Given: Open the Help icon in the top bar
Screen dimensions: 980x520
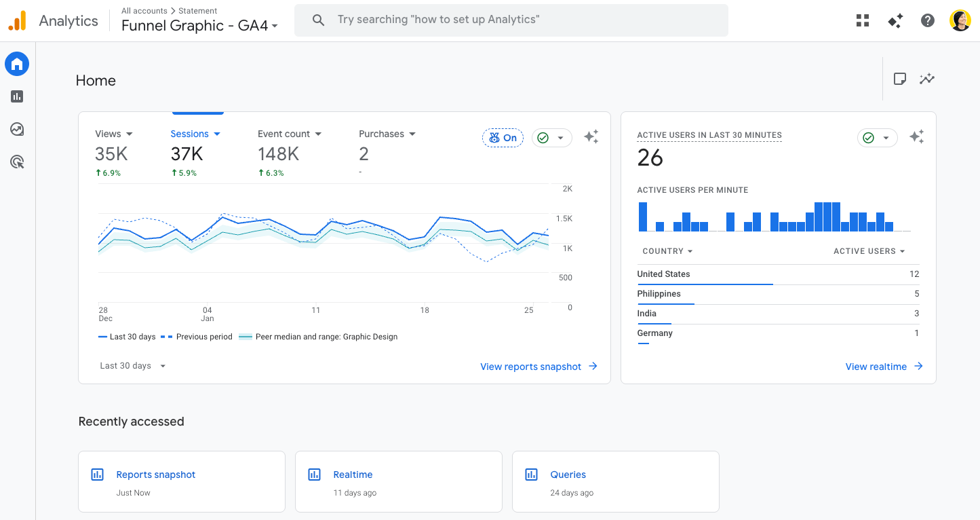Looking at the screenshot, I should 928,20.
